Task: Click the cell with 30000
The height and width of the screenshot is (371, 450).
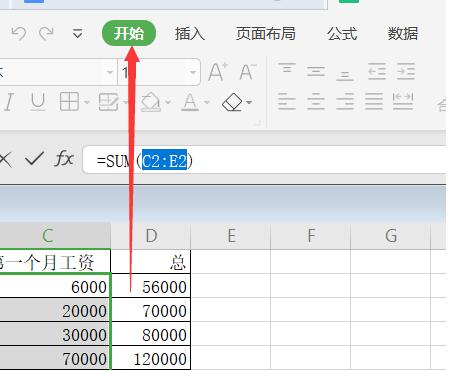Action: tap(55, 334)
